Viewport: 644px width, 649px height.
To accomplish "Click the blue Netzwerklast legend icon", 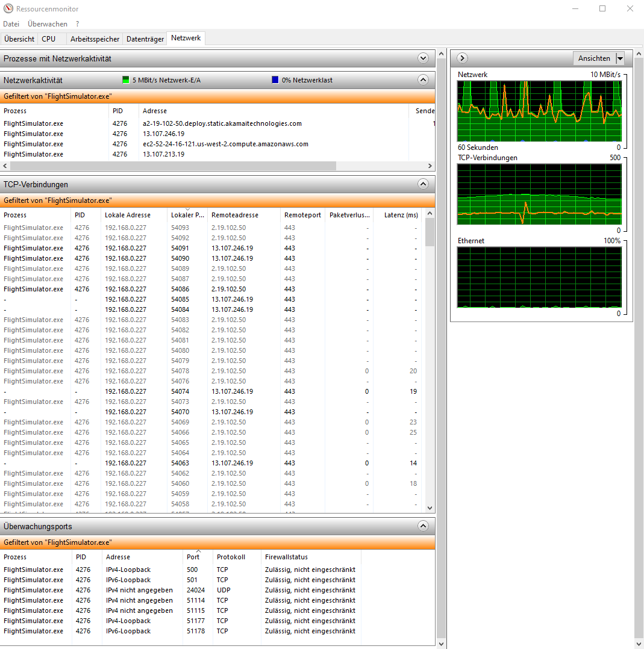I will click(x=275, y=79).
